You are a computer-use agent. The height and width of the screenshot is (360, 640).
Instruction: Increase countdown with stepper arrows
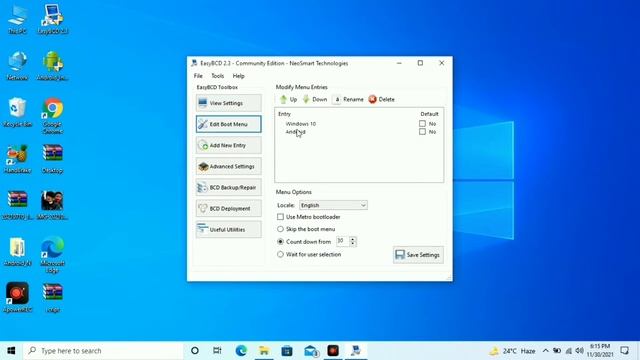pyautogui.click(x=353, y=239)
